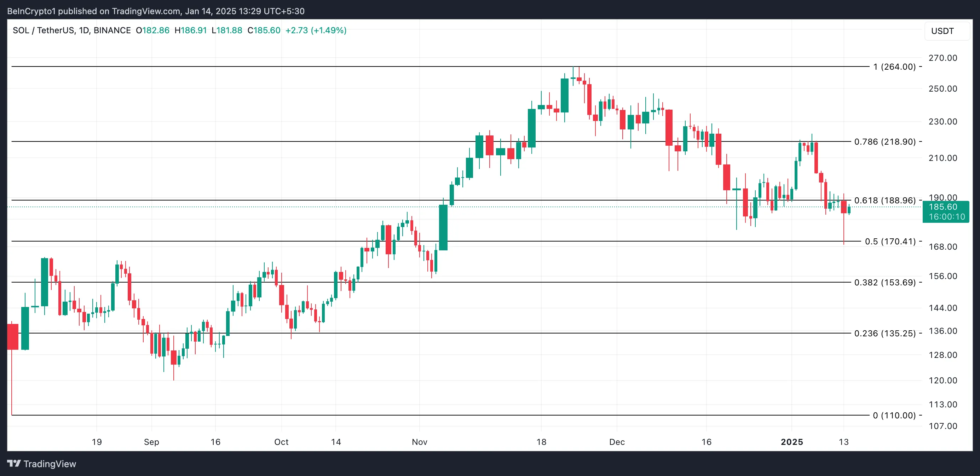The width and height of the screenshot is (980, 476).
Task: Click the TradingView logo icon
Action: [x=14, y=464]
